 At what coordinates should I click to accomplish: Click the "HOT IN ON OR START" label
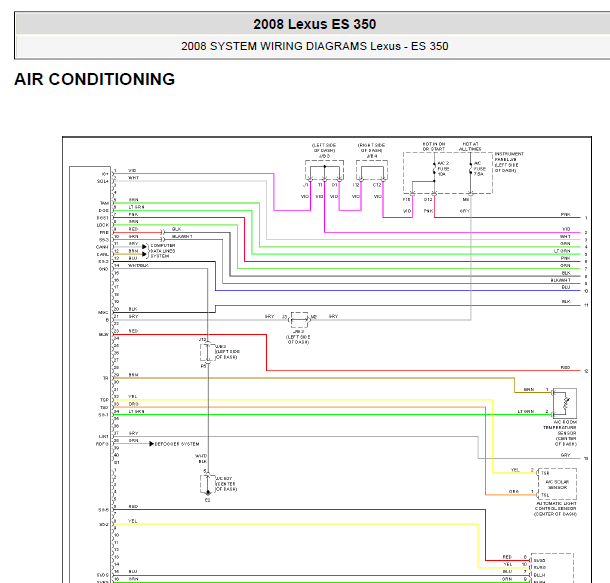pos(434,147)
